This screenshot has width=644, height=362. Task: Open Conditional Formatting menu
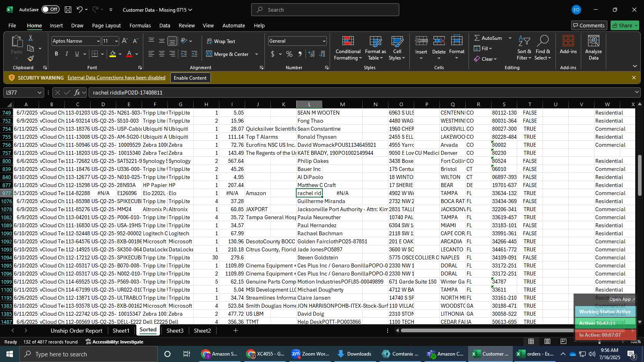(348, 48)
